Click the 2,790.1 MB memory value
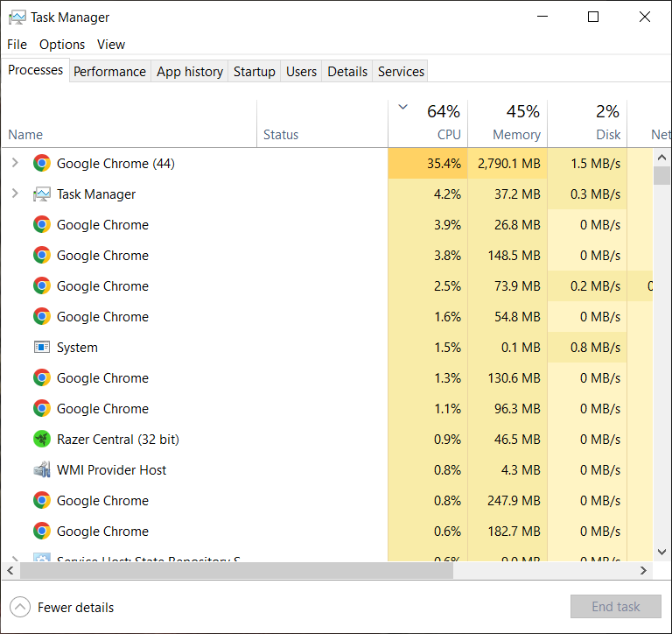 (x=509, y=164)
